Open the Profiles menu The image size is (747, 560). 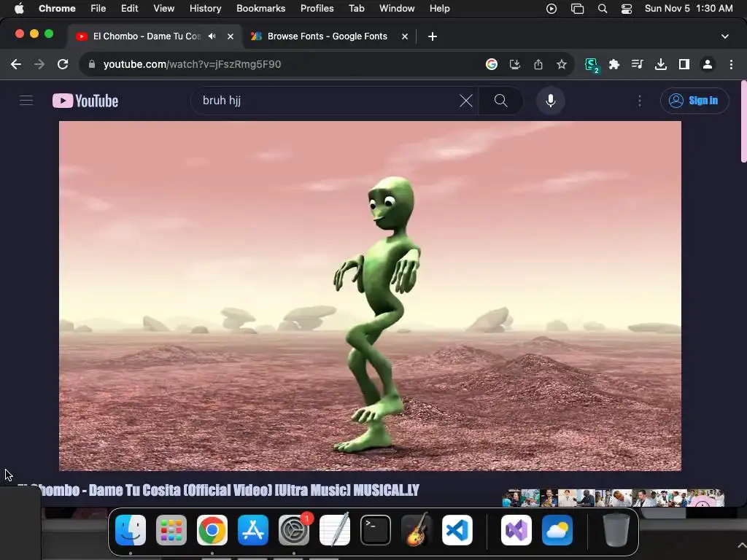pyautogui.click(x=317, y=8)
